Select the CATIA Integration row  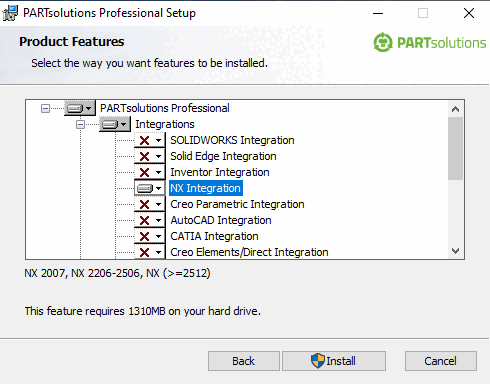point(214,236)
